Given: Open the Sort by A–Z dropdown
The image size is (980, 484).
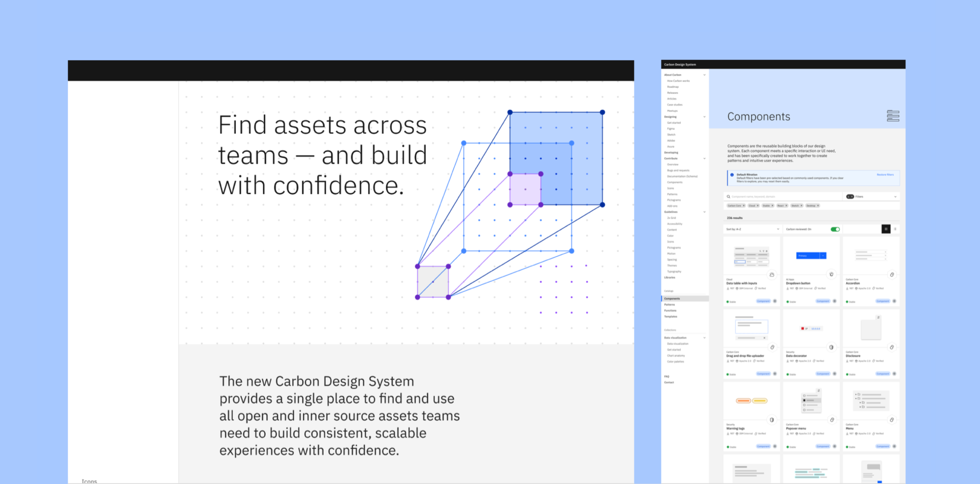Looking at the screenshot, I should [752, 229].
